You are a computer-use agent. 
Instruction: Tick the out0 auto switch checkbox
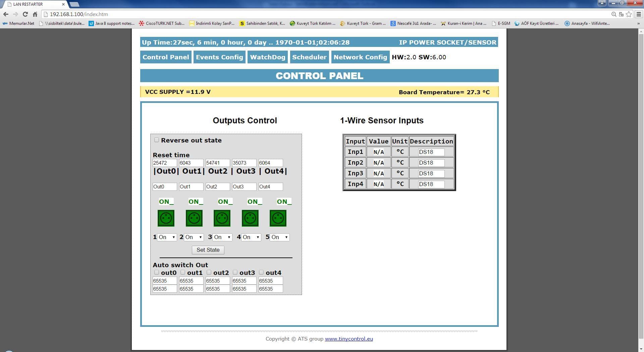point(157,272)
